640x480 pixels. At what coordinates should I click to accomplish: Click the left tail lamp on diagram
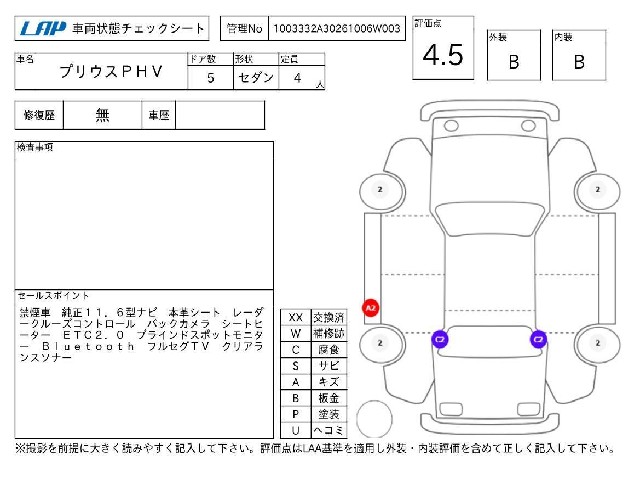(x=451, y=409)
